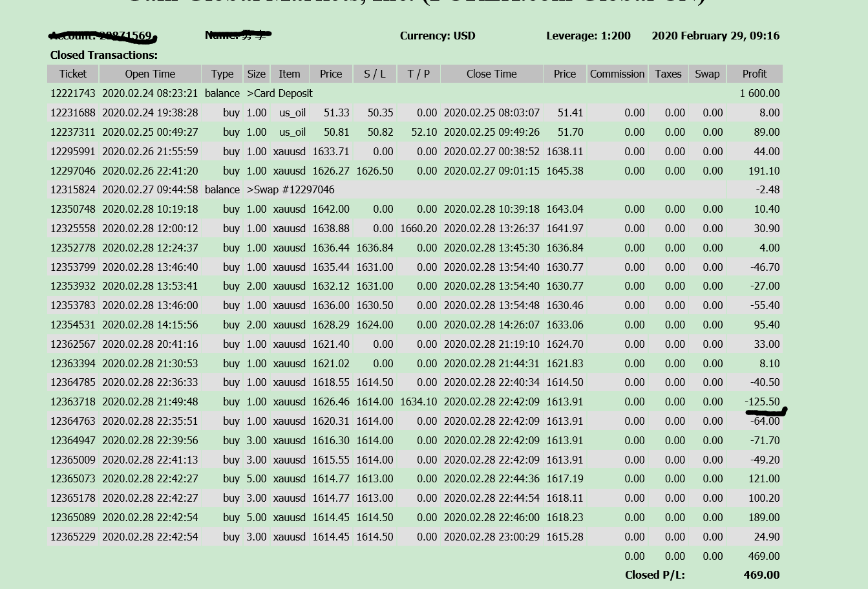Select the -46.70 loss value

coord(765,267)
